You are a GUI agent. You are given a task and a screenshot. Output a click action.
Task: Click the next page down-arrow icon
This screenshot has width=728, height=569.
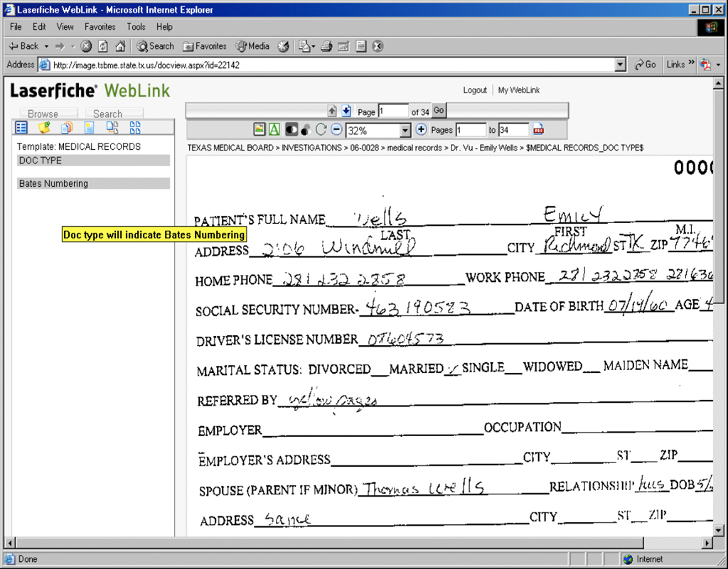pos(346,112)
